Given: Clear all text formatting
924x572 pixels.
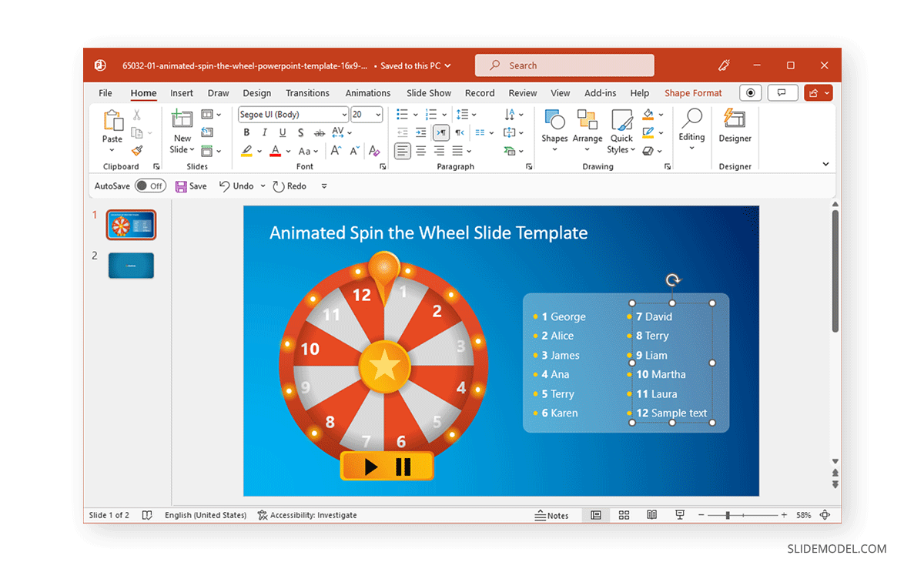Looking at the screenshot, I should (x=375, y=150).
